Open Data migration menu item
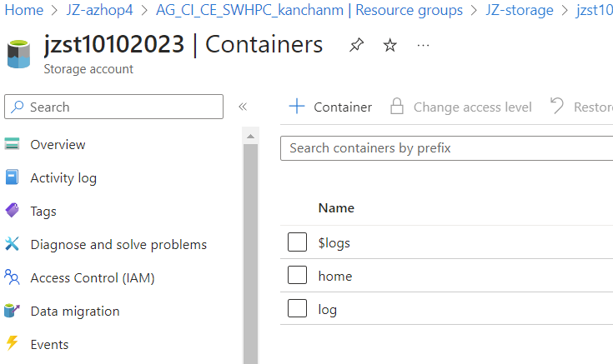The height and width of the screenshot is (364, 613). [x=75, y=312]
